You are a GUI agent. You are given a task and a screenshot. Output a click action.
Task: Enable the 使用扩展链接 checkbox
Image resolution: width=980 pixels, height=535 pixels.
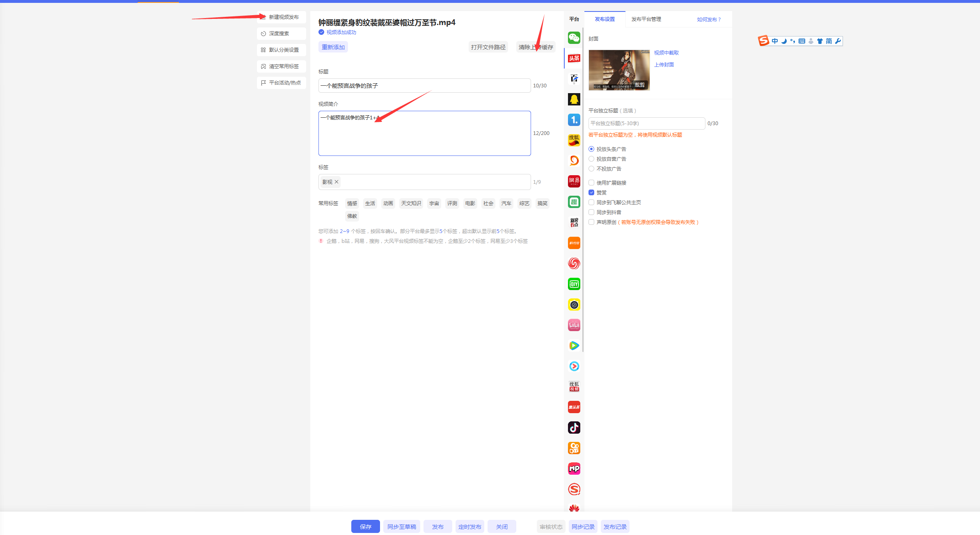tap(591, 183)
